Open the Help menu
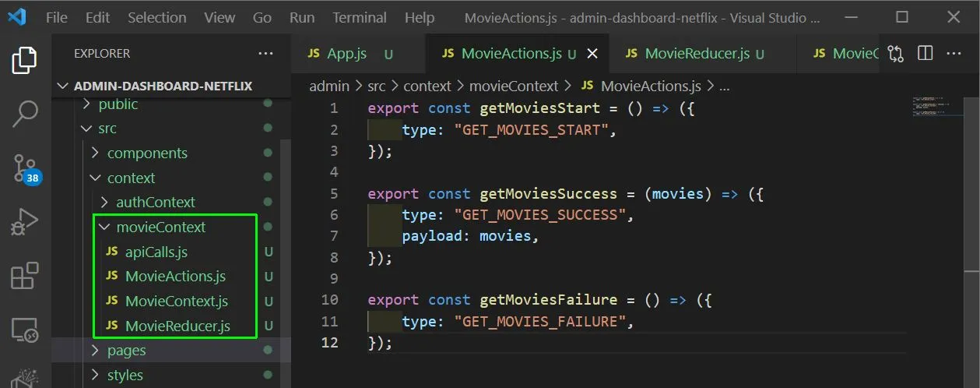This screenshot has height=388, width=980. (420, 17)
